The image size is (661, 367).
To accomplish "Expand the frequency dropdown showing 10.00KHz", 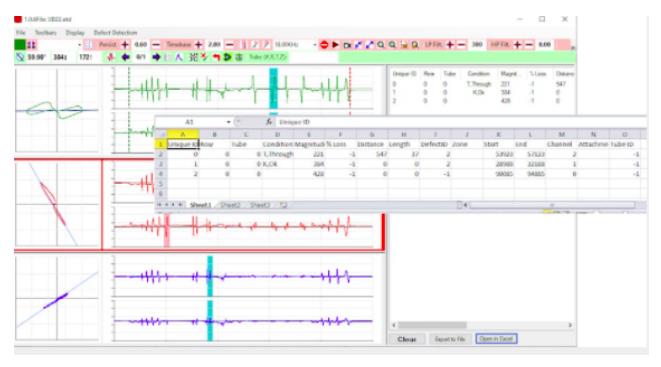I will click(314, 45).
